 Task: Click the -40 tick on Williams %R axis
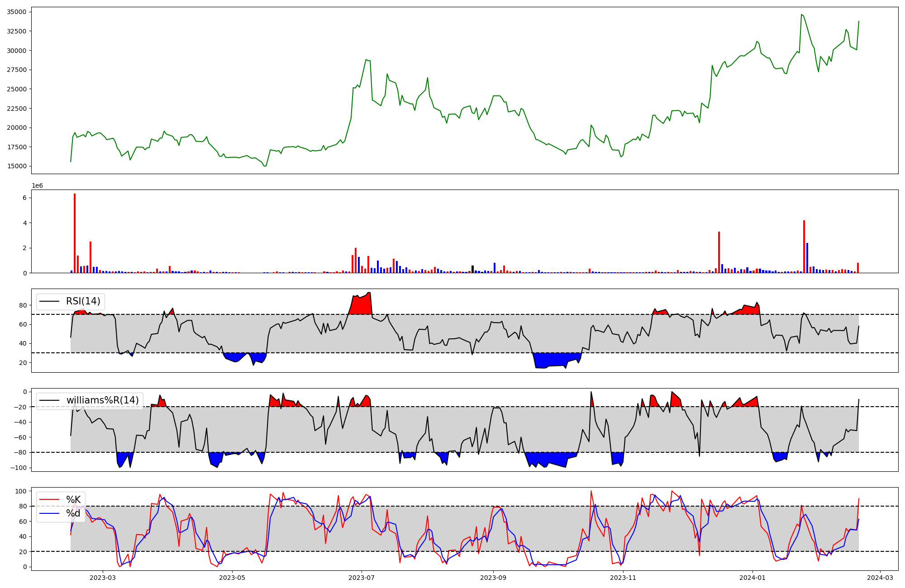click(x=20, y=422)
